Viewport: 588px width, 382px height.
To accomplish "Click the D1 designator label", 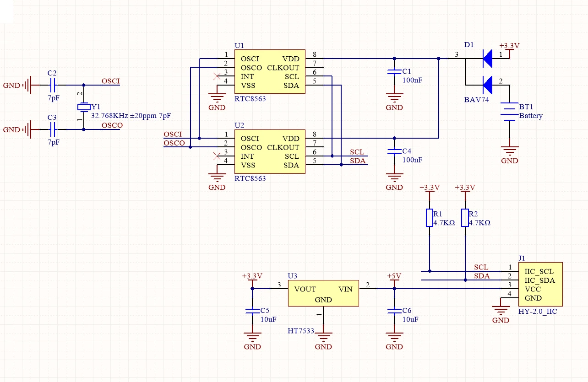I will [x=469, y=45].
